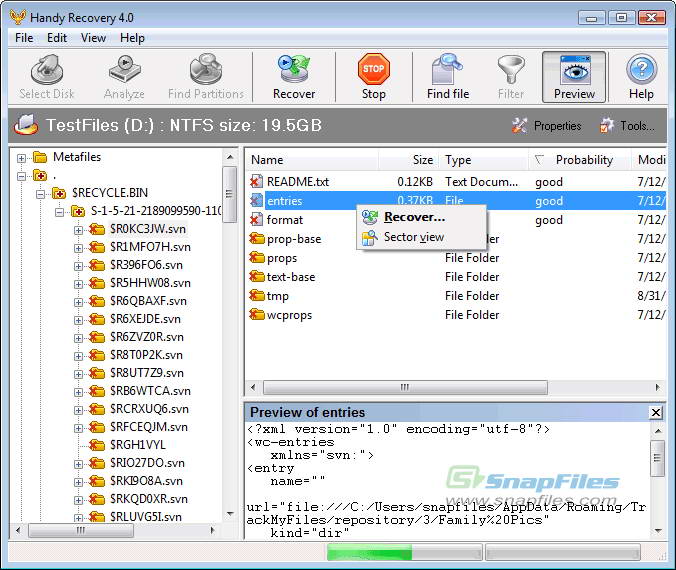This screenshot has width=676, height=570.
Task: Click the tree panel vertical scrollbar thumb
Action: click(229, 194)
